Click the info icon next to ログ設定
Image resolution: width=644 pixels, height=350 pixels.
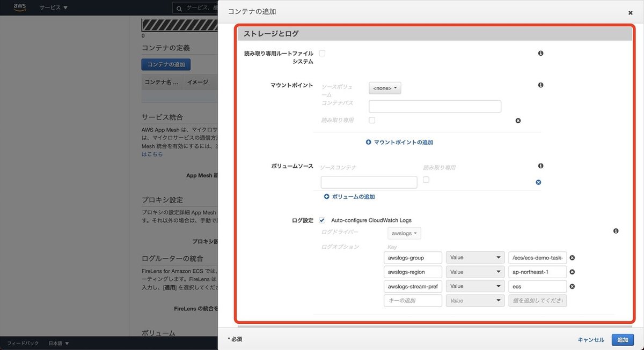point(616,230)
